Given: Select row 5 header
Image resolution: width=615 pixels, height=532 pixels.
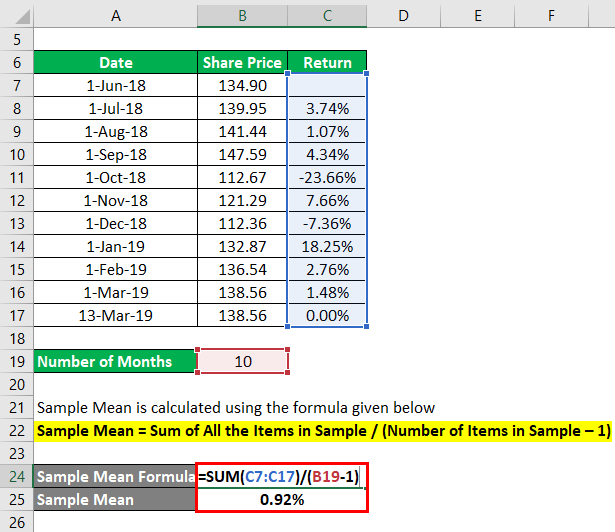Looking at the screenshot, I should tap(17, 39).
